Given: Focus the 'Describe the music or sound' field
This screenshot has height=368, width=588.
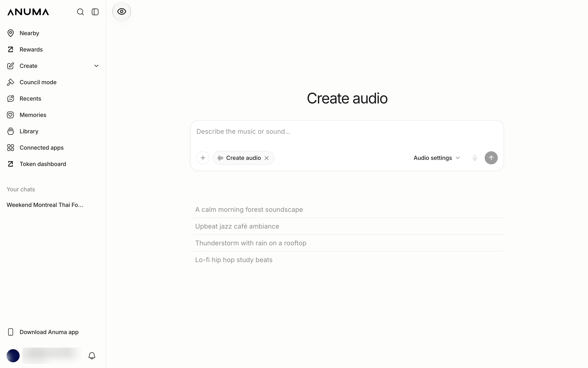Looking at the screenshot, I should coord(347,132).
